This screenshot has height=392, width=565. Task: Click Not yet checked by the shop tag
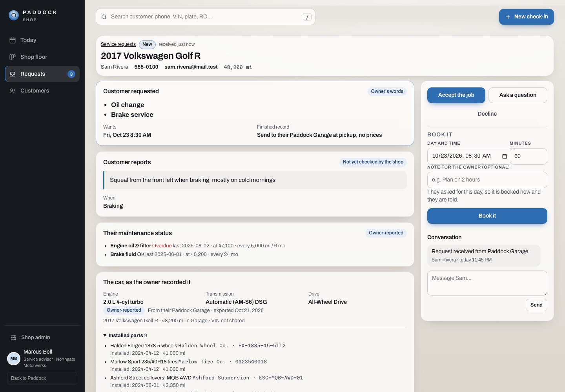pos(373,162)
